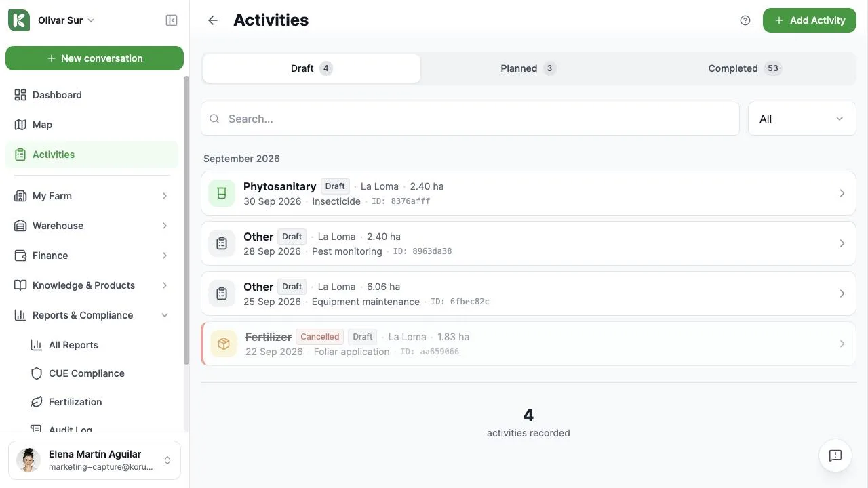Click the sidebar vertical scrollbar
868x488 pixels.
pyautogui.click(x=186, y=220)
